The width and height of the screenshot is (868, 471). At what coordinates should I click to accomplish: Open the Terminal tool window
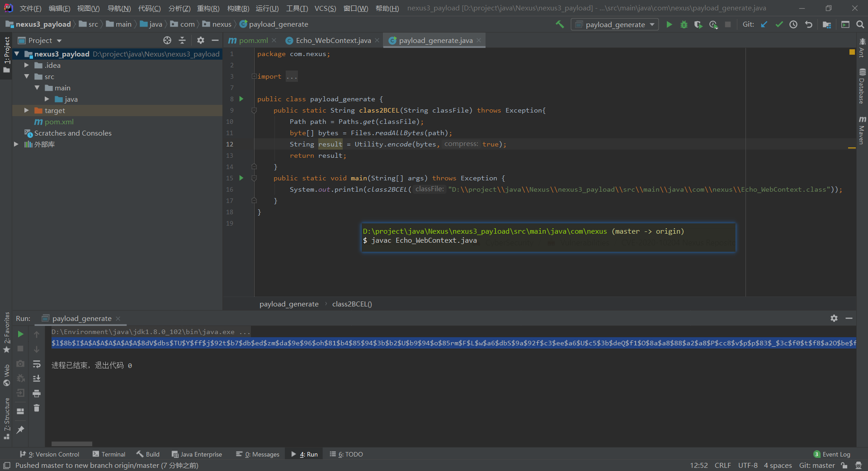point(108,454)
